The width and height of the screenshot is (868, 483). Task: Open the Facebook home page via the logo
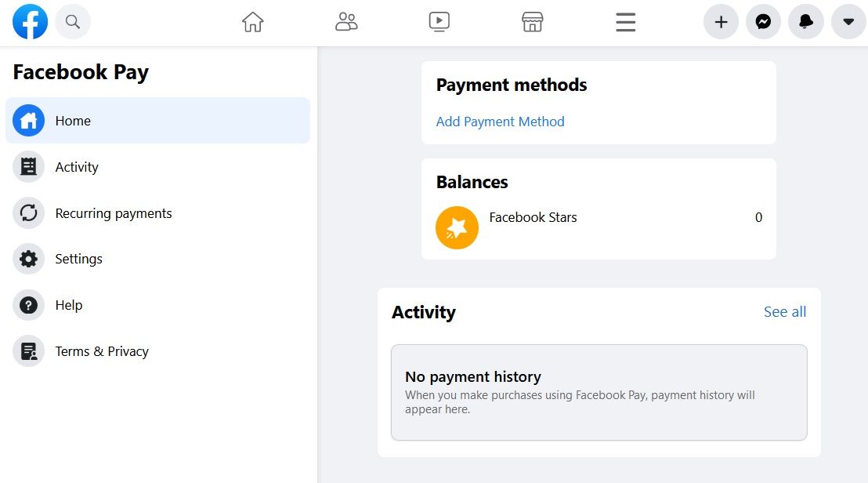coord(30,21)
